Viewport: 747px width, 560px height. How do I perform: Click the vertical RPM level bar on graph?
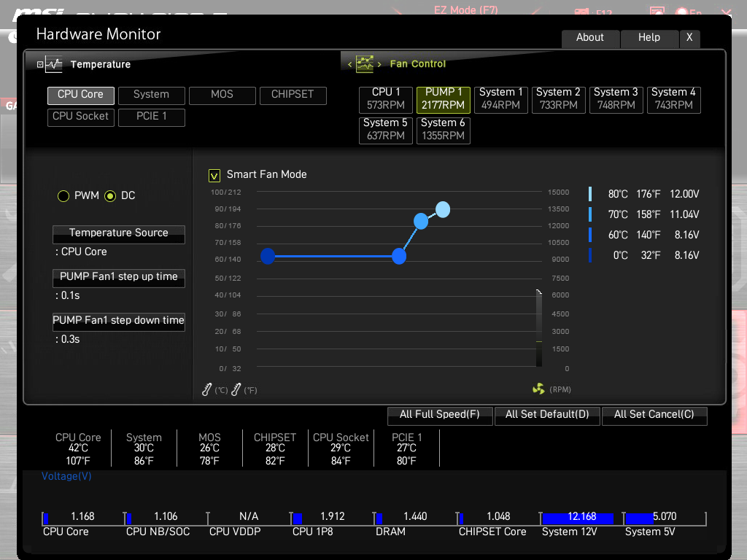click(539, 329)
